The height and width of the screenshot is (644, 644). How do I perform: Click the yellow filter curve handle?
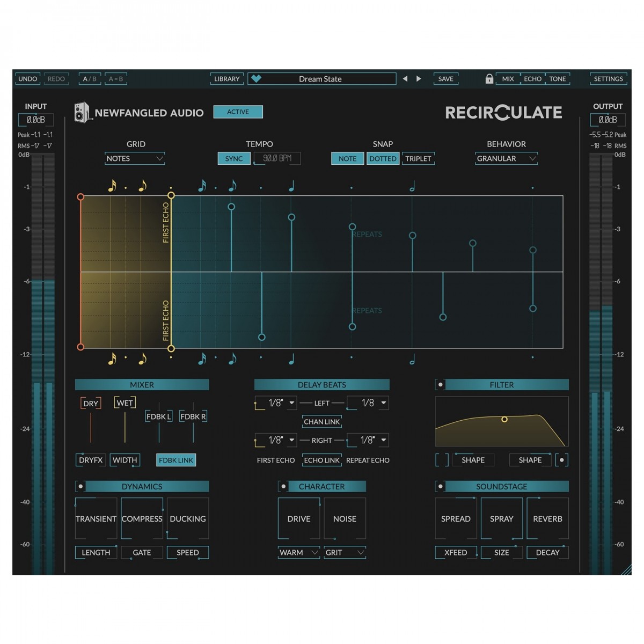(504, 419)
